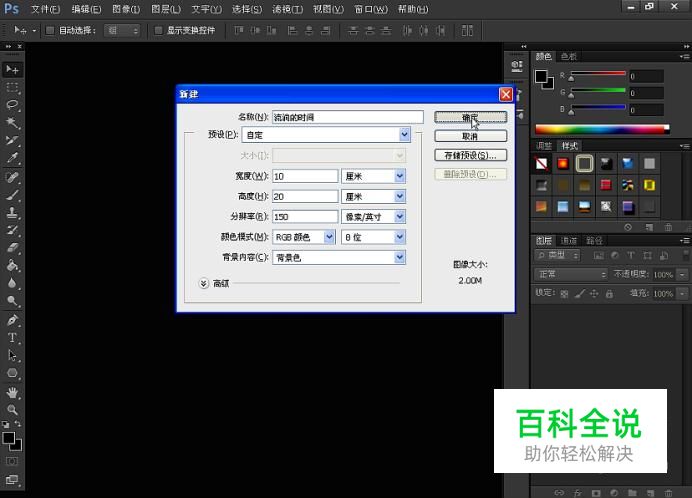The image size is (692, 498).
Task: Click the 存储预设(S)... button
Action: [x=470, y=155]
